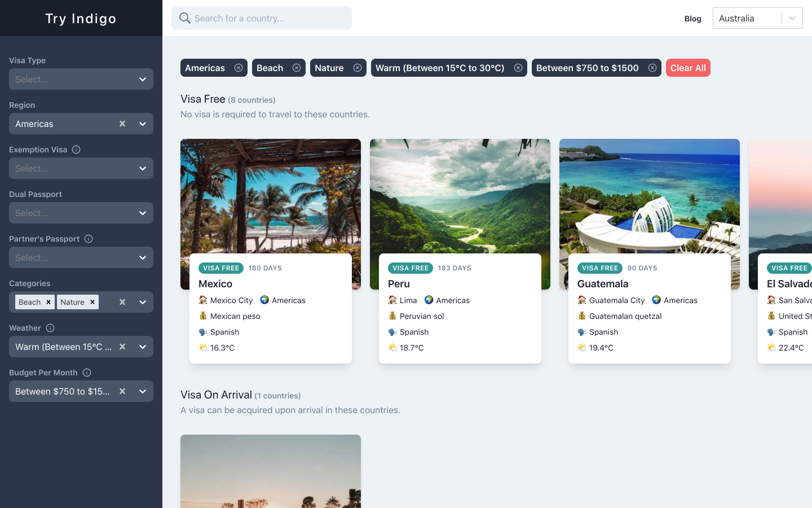Show Weather info icon

click(x=50, y=328)
